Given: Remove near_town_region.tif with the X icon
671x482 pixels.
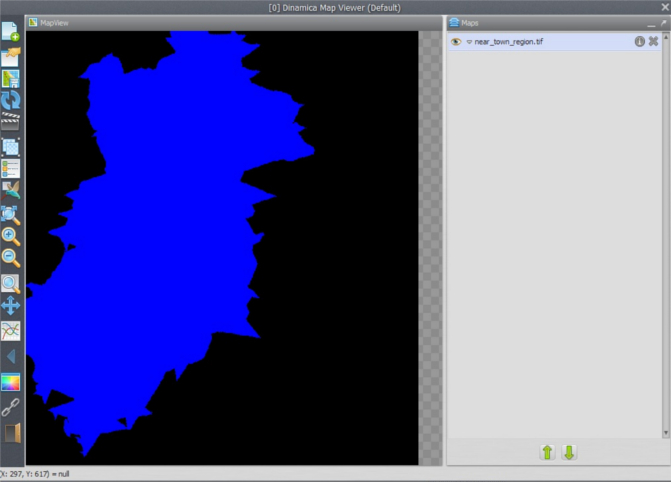Looking at the screenshot, I should (x=653, y=42).
